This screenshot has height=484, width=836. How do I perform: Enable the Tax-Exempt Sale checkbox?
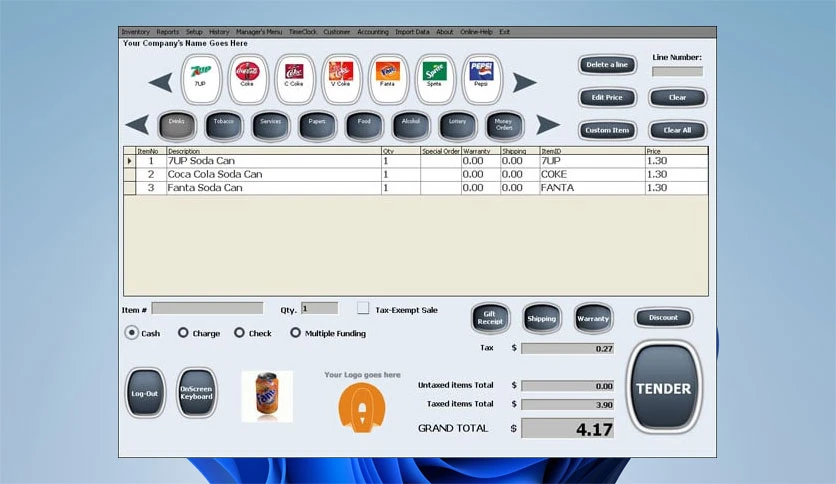click(x=363, y=308)
